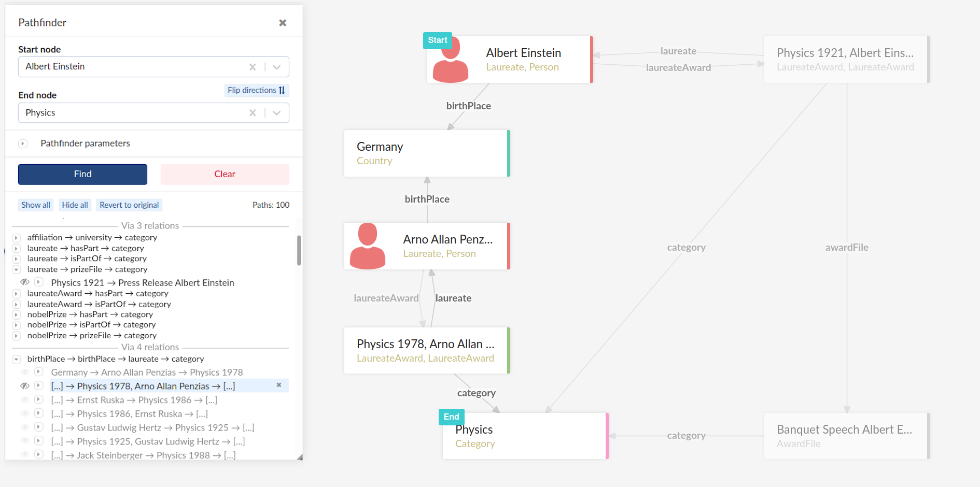Toggle visibility of Physics 1986, Ernst Ruska path

tap(24, 413)
